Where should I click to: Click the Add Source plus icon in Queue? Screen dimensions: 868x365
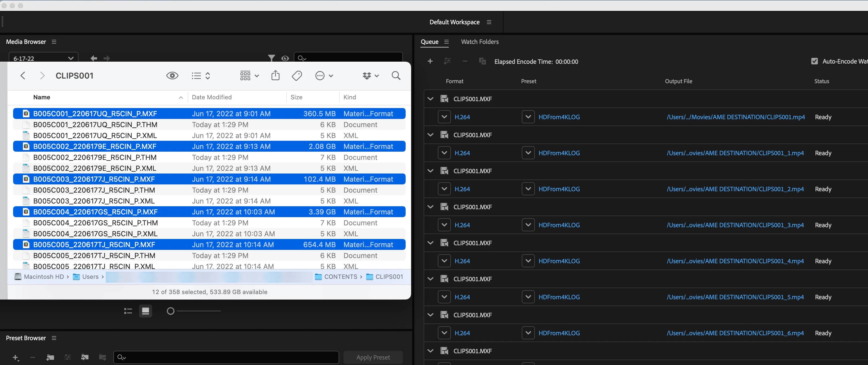pyautogui.click(x=430, y=61)
